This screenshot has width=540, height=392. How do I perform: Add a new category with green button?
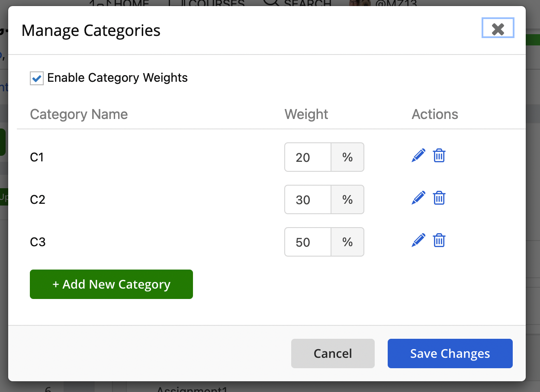tap(111, 284)
